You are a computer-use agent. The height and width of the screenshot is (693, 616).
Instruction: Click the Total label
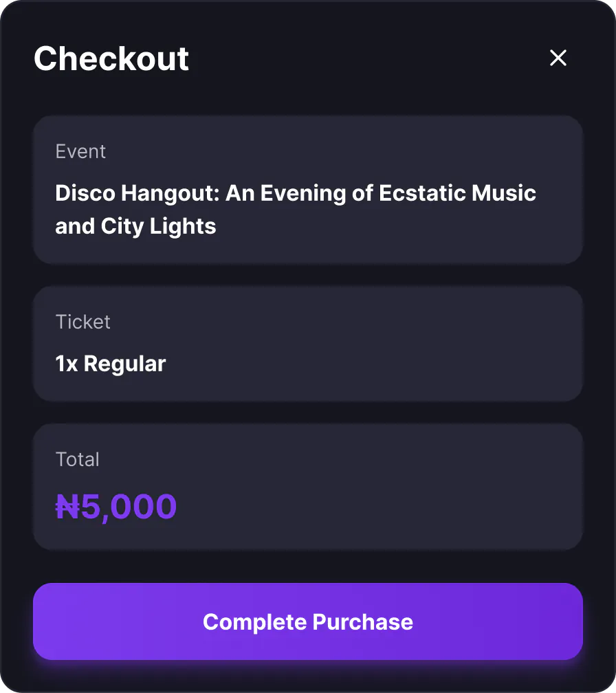click(x=77, y=459)
